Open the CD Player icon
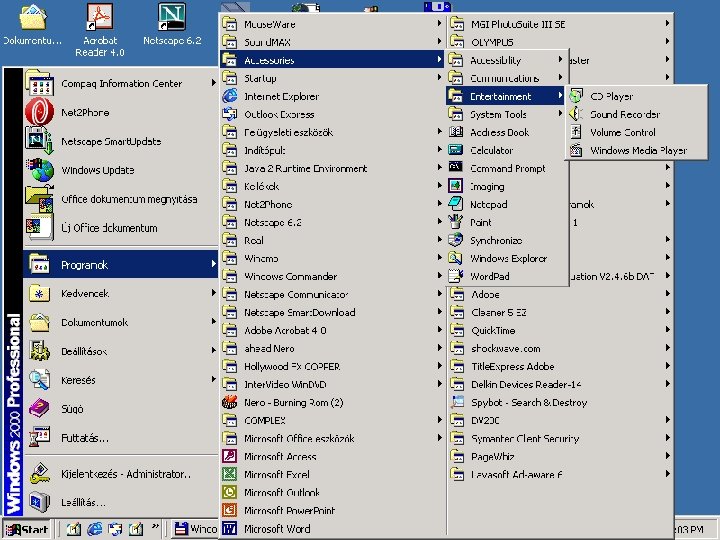The image size is (720, 540). pos(576,96)
